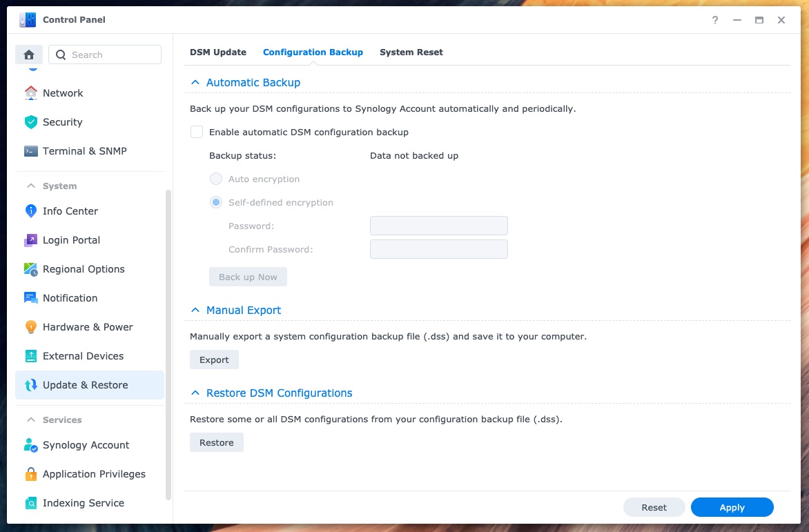Enable automatic DSM configuration backup checkbox
Screen dimensions: 809x532
point(197,132)
